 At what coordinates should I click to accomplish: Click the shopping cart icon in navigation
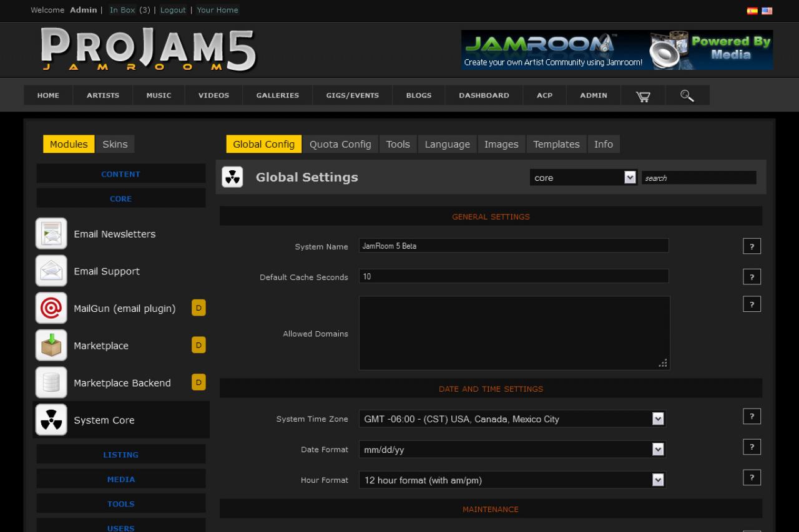[642, 96]
